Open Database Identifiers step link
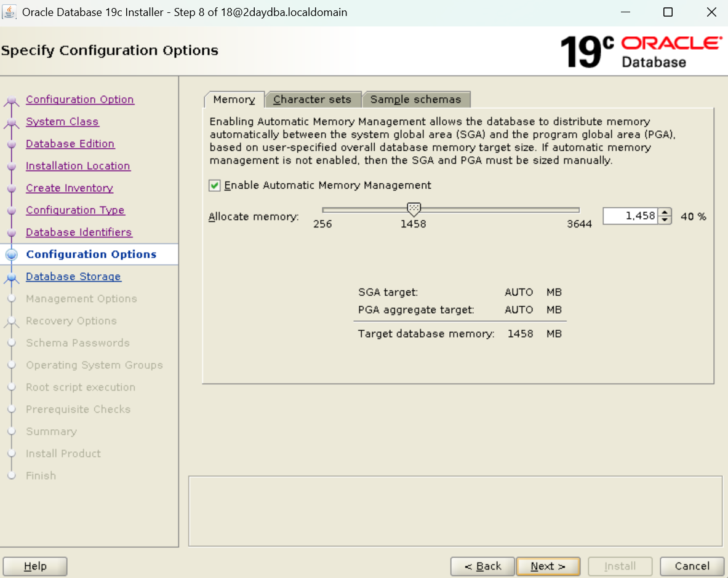The image size is (728, 578). tap(79, 232)
